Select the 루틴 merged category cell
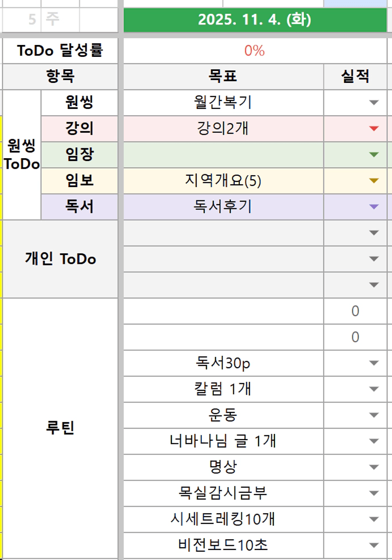The height and width of the screenshot is (560, 392). [x=61, y=428]
